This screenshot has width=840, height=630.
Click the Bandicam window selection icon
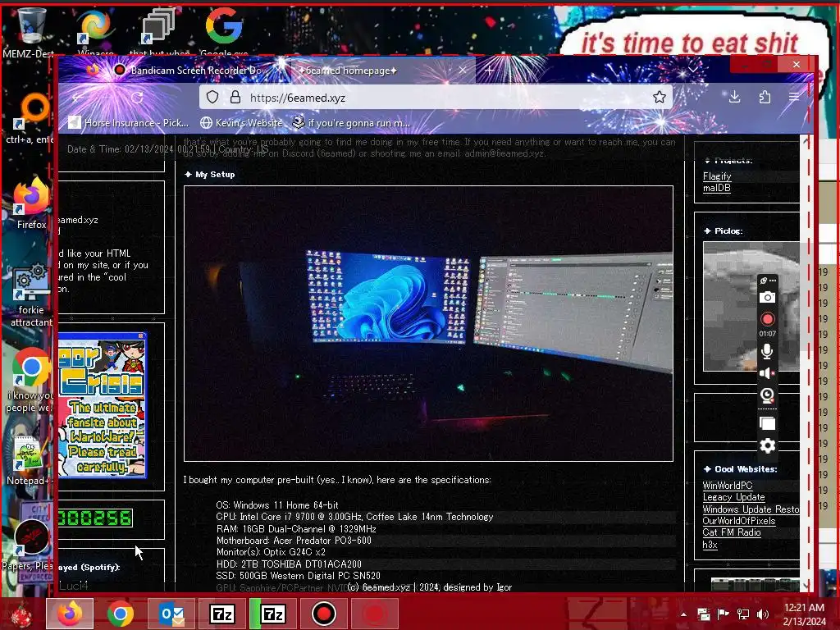coord(767,424)
